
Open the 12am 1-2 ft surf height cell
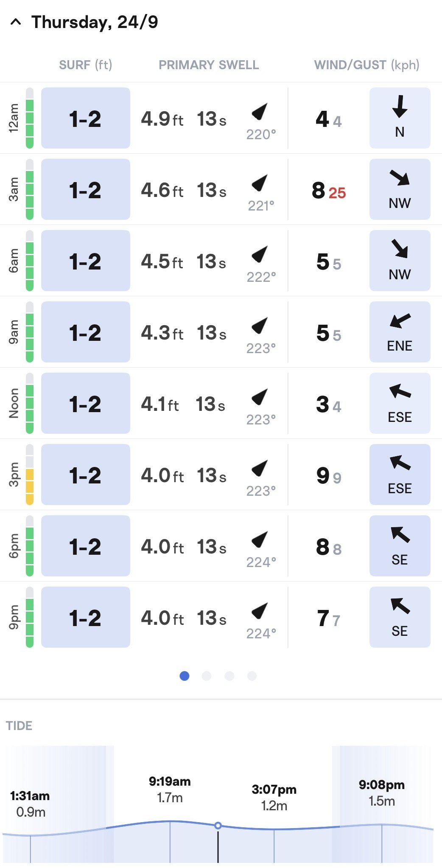click(86, 118)
